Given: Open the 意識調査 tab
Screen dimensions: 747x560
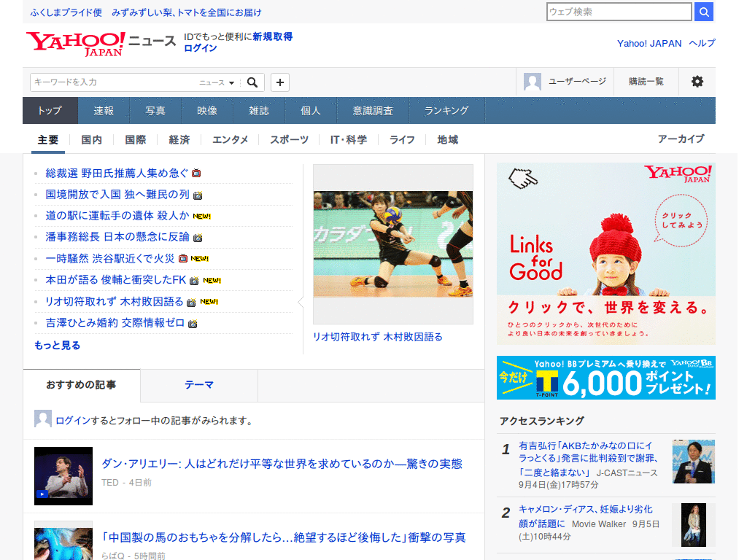Looking at the screenshot, I should point(373,111).
